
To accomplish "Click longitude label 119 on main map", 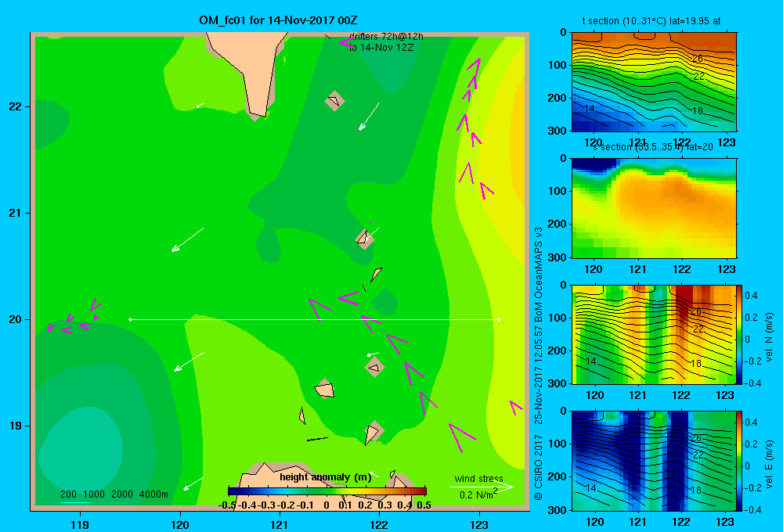I will click(80, 524).
